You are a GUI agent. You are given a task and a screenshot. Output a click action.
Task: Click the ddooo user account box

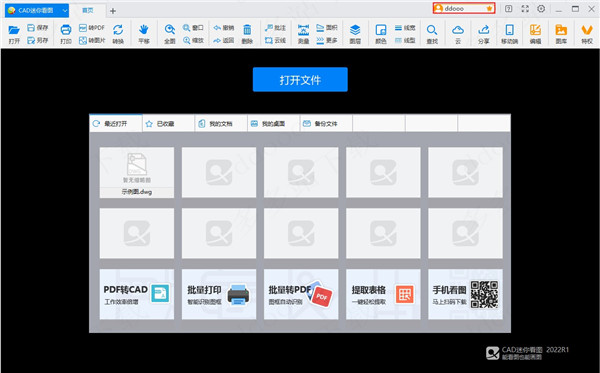click(464, 8)
